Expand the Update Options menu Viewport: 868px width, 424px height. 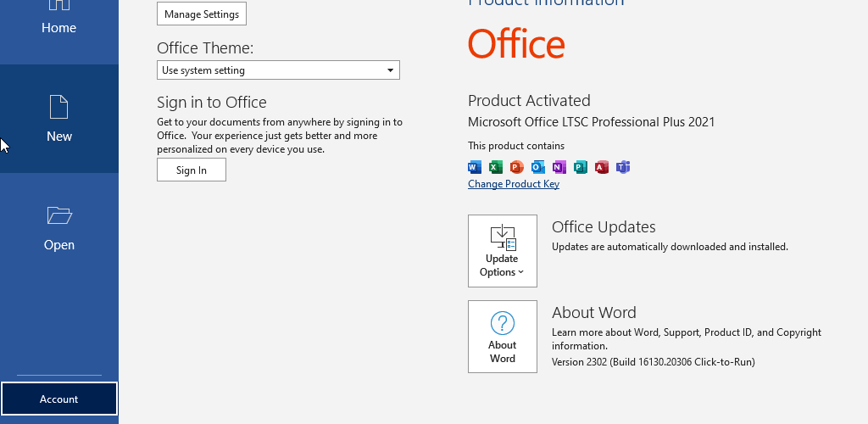click(x=502, y=251)
